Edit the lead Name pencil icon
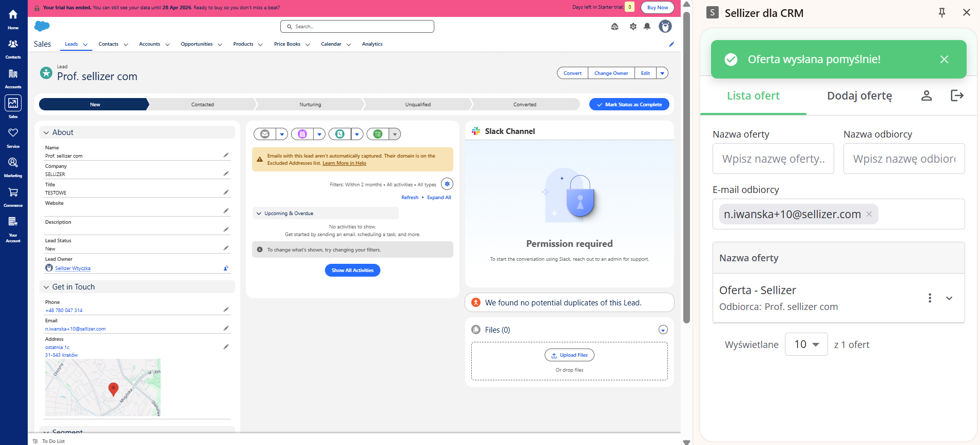The height and width of the screenshot is (445, 980). click(x=226, y=155)
